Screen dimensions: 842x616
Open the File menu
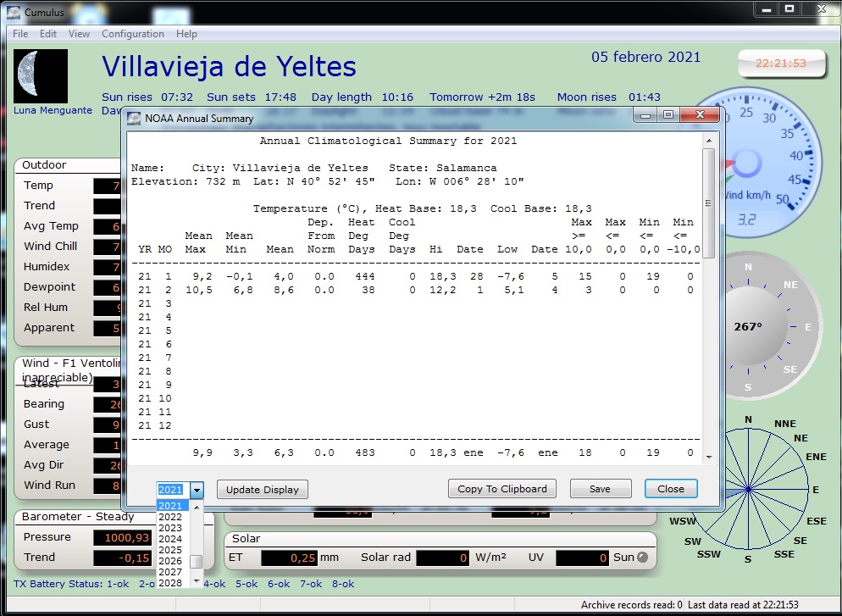(x=20, y=34)
